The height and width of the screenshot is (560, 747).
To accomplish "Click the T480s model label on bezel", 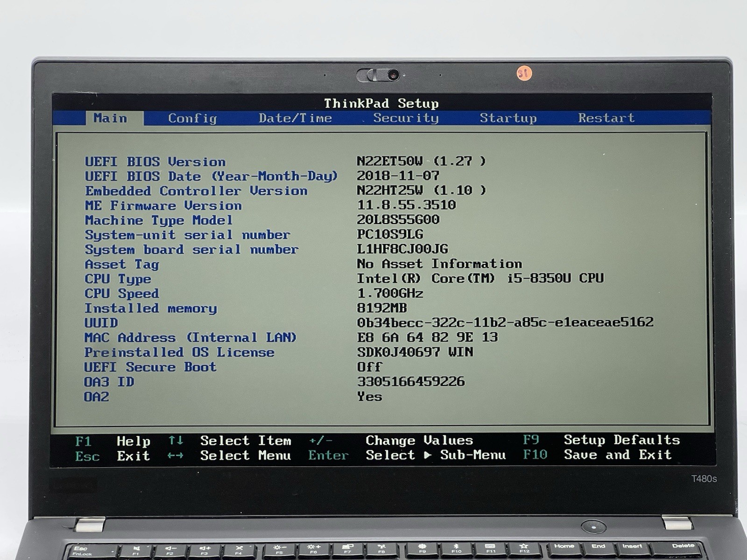I will coord(704,479).
